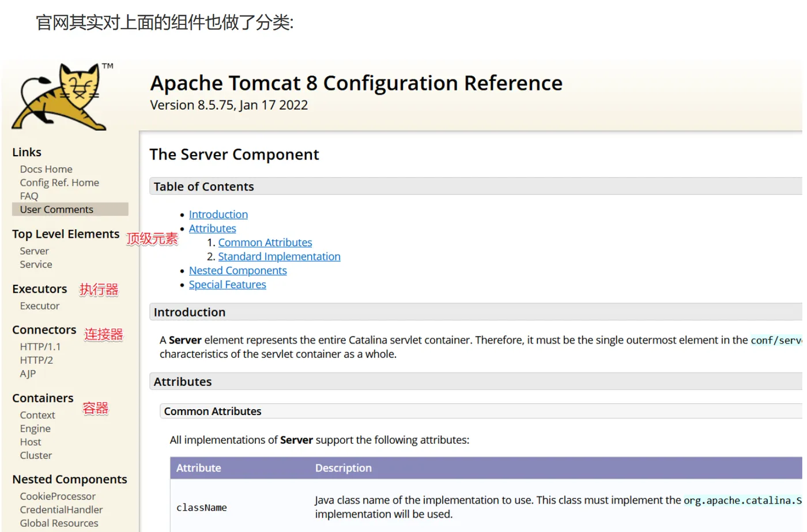Go to the FAQ sidebar link

tap(29, 196)
